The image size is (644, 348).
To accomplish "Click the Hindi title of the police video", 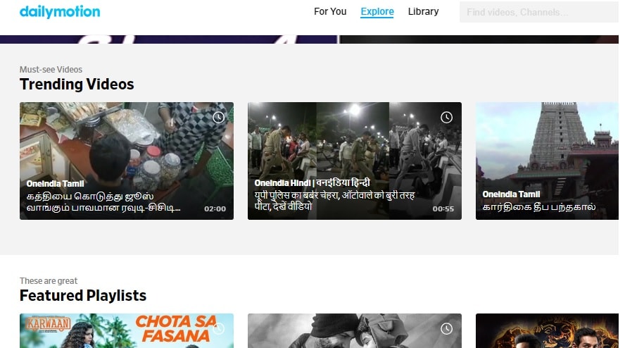I will [x=334, y=201].
